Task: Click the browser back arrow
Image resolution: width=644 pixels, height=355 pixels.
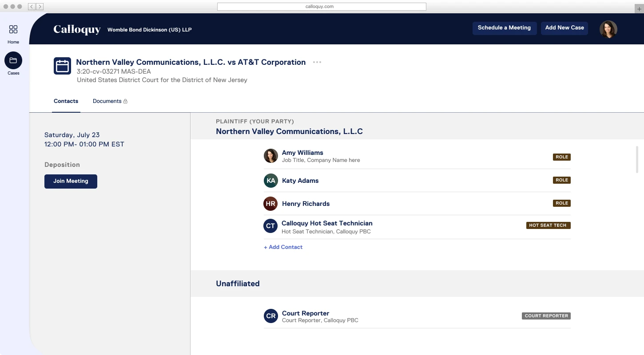Action: 32,7
